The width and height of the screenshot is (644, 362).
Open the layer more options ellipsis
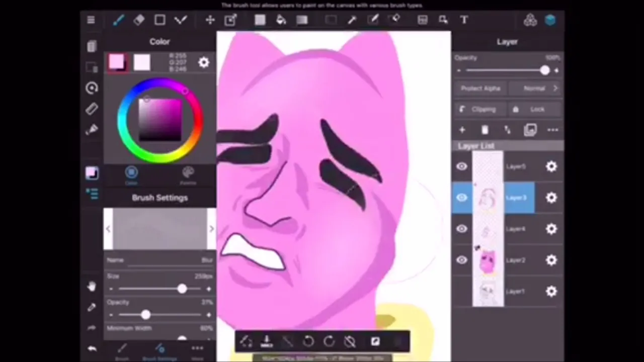pyautogui.click(x=552, y=130)
